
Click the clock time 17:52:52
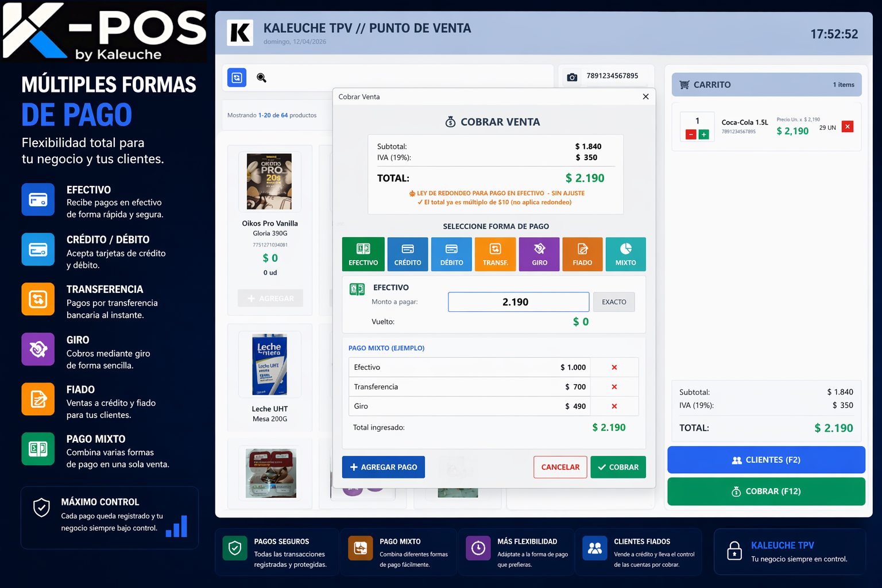click(x=834, y=34)
